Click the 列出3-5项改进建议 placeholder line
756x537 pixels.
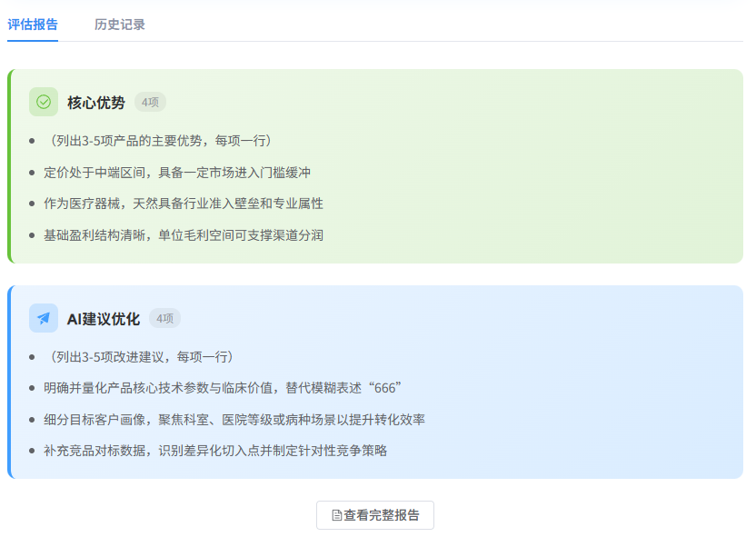pos(139,357)
